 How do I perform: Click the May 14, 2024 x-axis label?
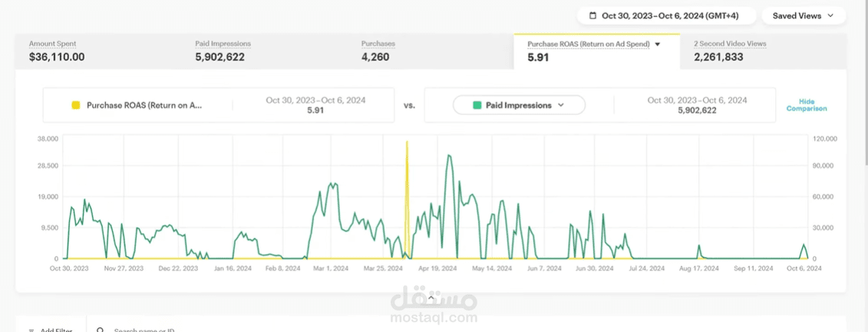click(492, 268)
